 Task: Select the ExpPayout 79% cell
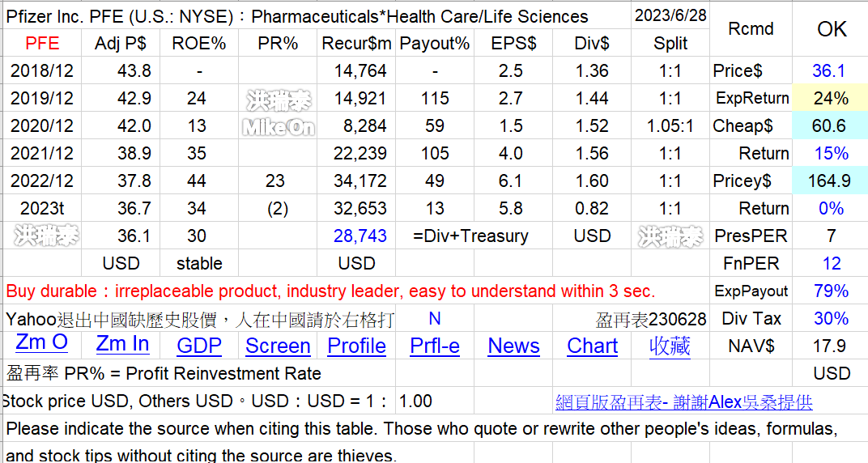pos(831,291)
